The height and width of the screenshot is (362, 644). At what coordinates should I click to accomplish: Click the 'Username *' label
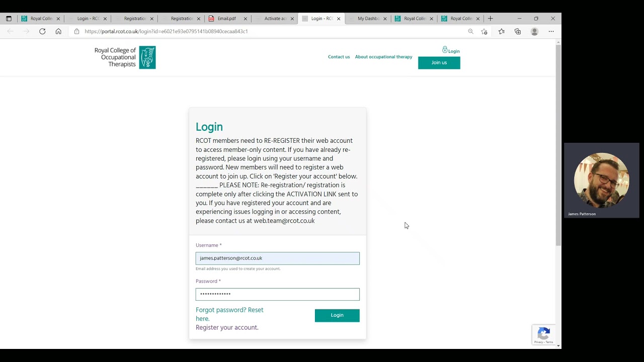209,245
